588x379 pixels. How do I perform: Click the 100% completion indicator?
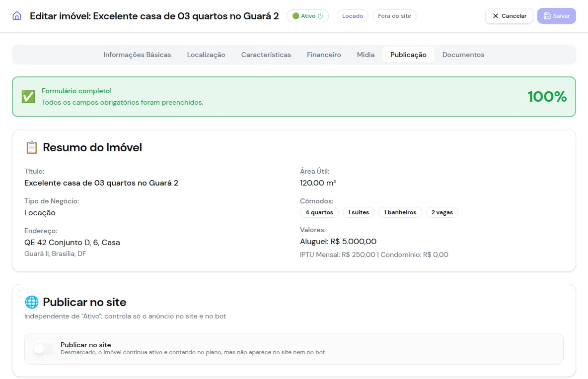(547, 97)
